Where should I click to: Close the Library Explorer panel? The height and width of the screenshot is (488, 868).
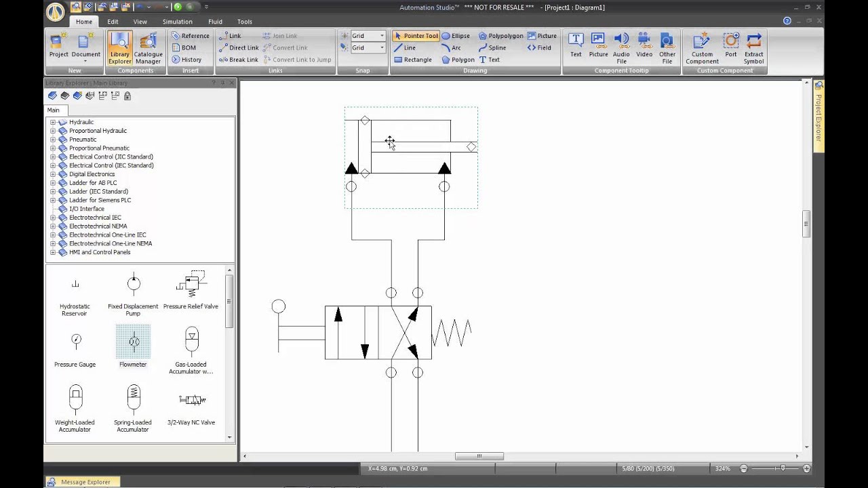(x=231, y=83)
